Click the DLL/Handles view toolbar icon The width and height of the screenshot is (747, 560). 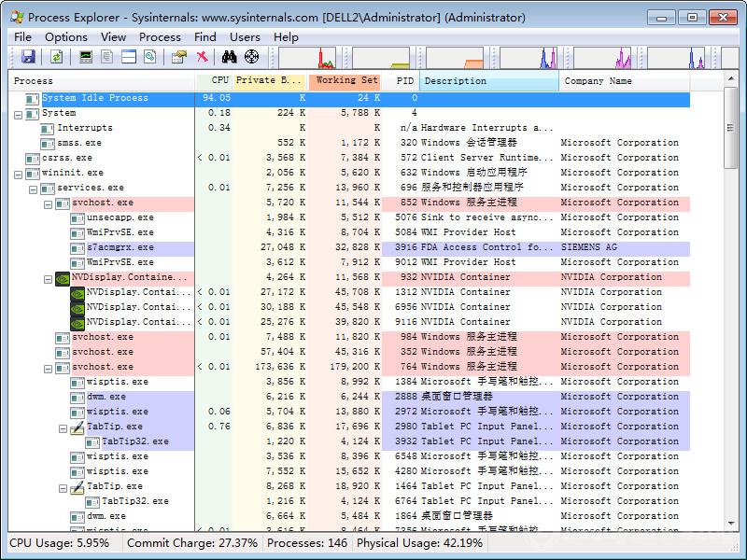pyautogui.click(x=150, y=57)
